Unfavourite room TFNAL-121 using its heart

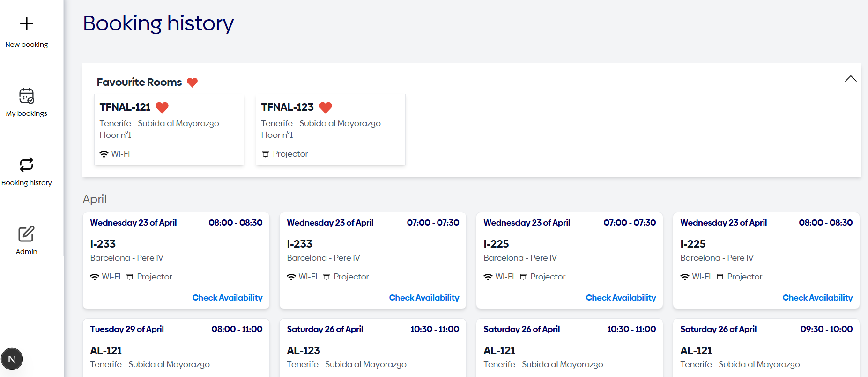click(162, 107)
